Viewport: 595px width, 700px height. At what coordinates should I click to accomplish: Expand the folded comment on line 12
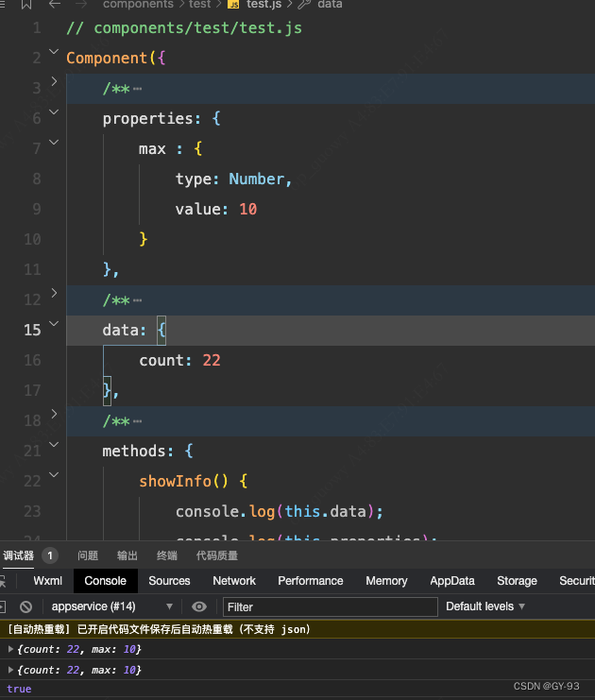54,293
